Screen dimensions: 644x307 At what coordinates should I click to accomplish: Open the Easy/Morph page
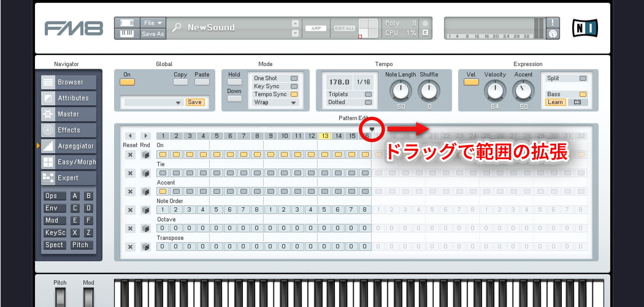click(69, 162)
